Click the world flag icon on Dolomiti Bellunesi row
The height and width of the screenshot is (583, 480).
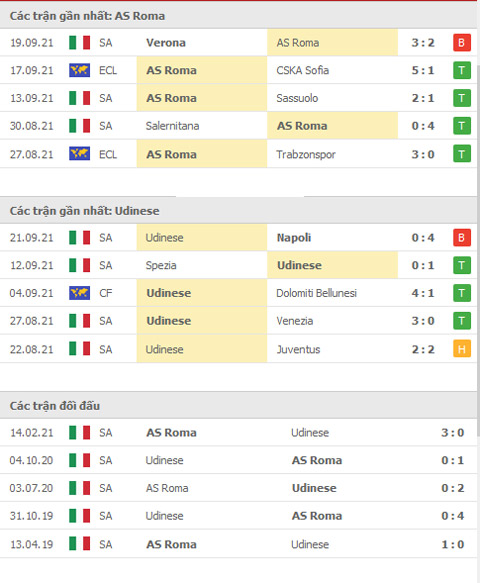(80, 293)
